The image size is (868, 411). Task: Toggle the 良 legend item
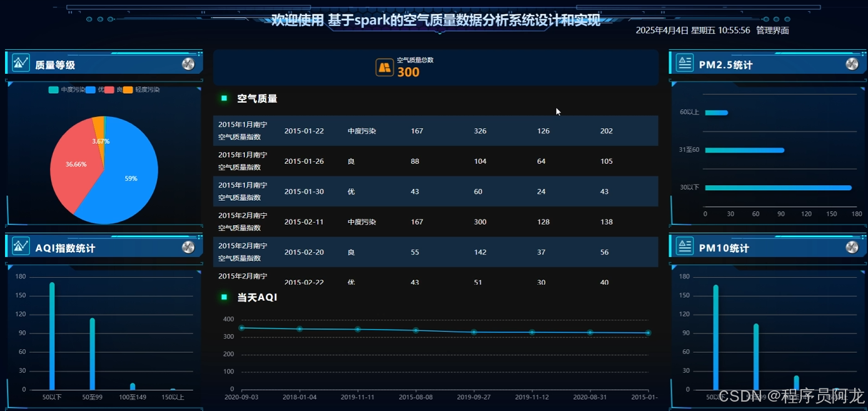(113, 90)
